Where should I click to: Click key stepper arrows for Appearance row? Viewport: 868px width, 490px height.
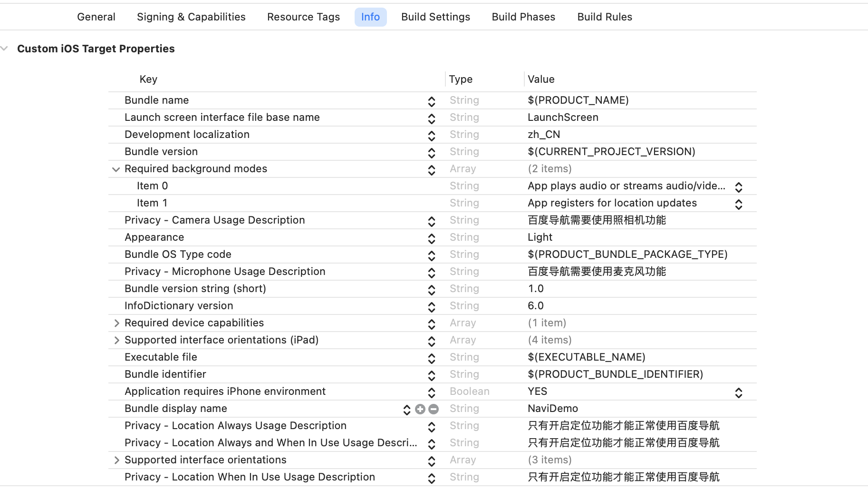click(431, 238)
